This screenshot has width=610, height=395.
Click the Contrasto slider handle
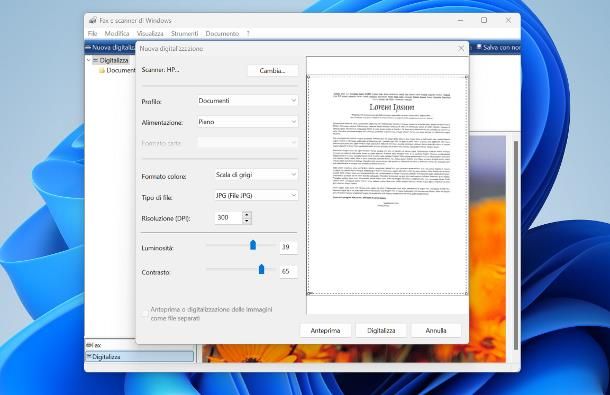pos(261,269)
